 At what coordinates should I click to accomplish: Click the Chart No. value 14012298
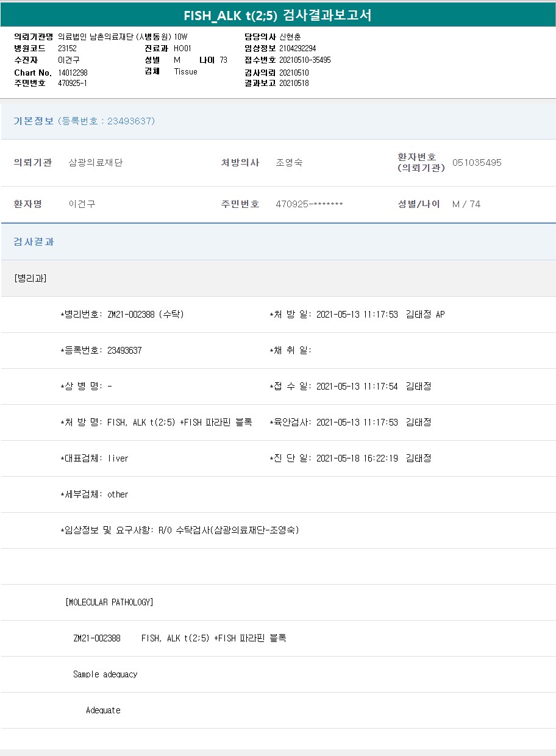click(x=73, y=73)
